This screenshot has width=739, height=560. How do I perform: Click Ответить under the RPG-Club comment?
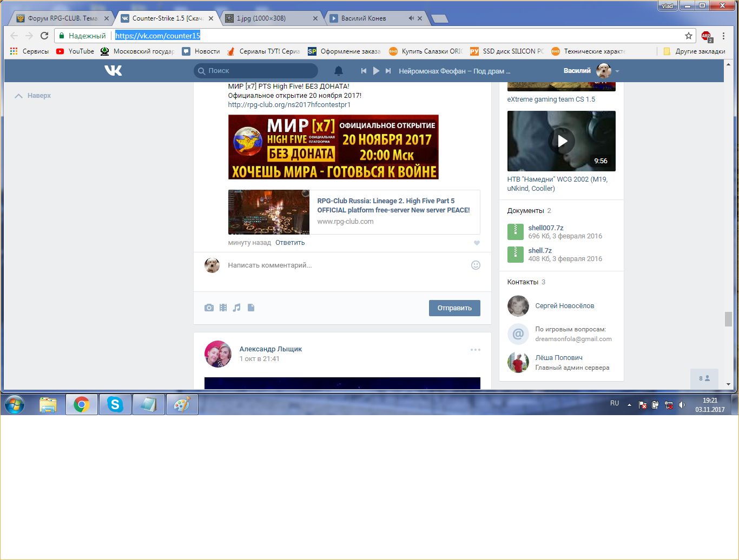290,243
